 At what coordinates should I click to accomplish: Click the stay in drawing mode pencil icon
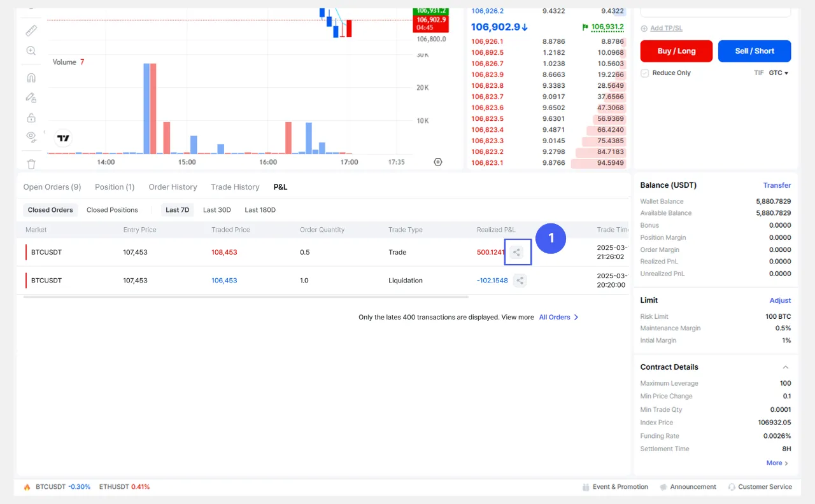point(31,97)
